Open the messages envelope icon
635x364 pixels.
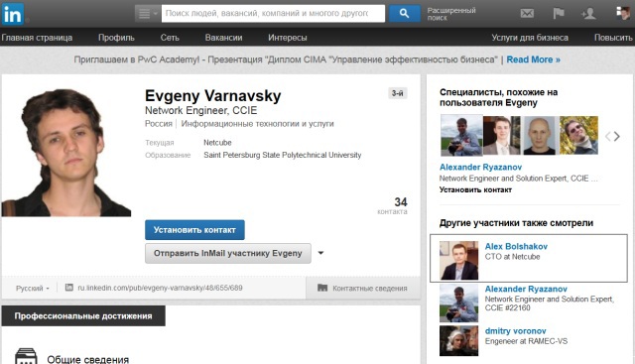(527, 13)
